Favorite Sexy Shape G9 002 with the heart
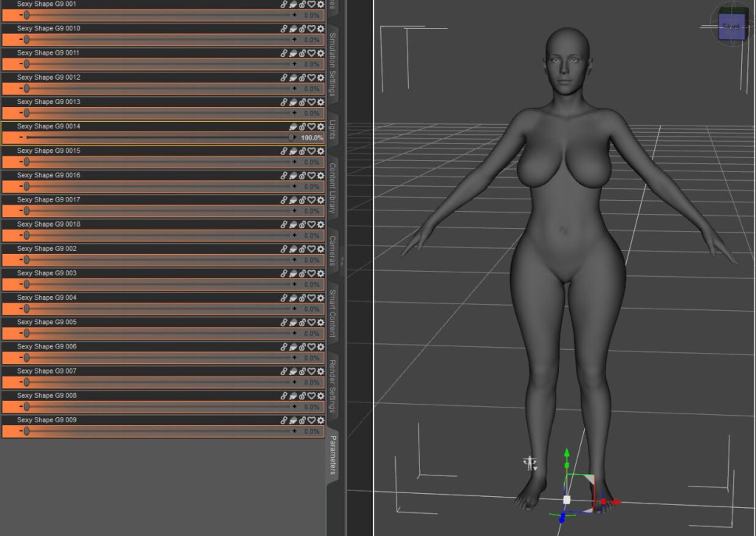 pyautogui.click(x=312, y=250)
